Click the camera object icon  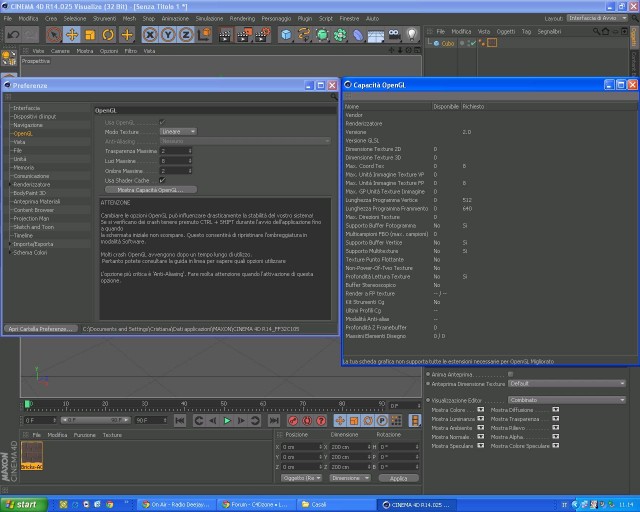pos(394,35)
